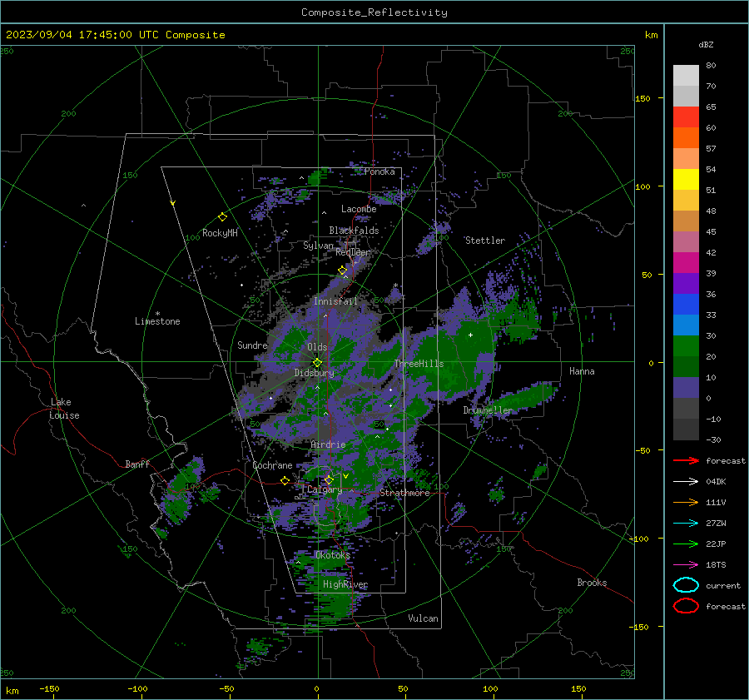Click the RedDeer city label
Image resolution: width=749 pixels, height=700 pixels.
tap(353, 252)
